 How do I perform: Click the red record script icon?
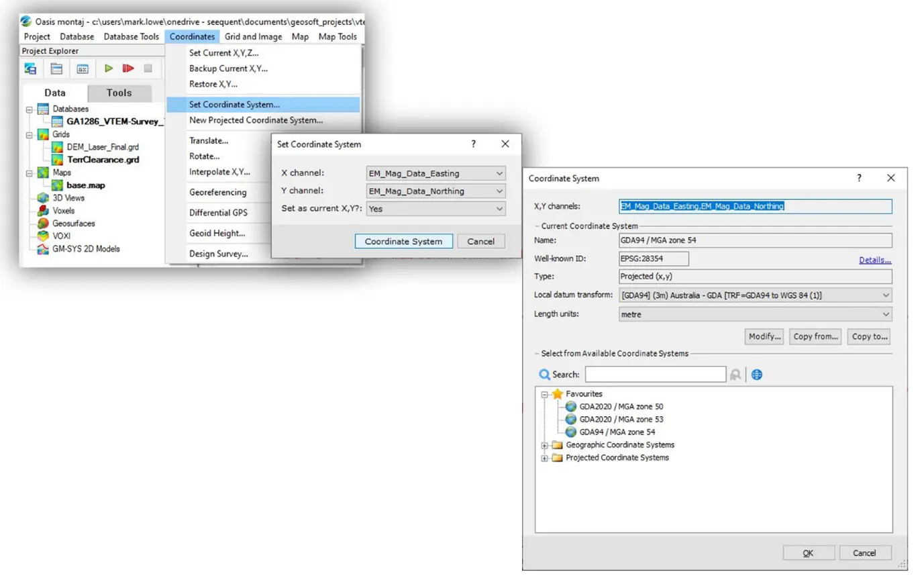pyautogui.click(x=128, y=68)
